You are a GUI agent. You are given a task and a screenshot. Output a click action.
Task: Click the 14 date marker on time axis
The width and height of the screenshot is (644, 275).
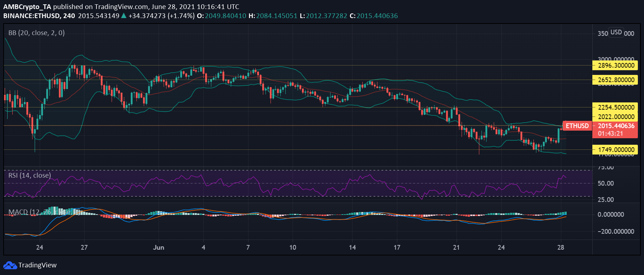[x=352, y=247]
